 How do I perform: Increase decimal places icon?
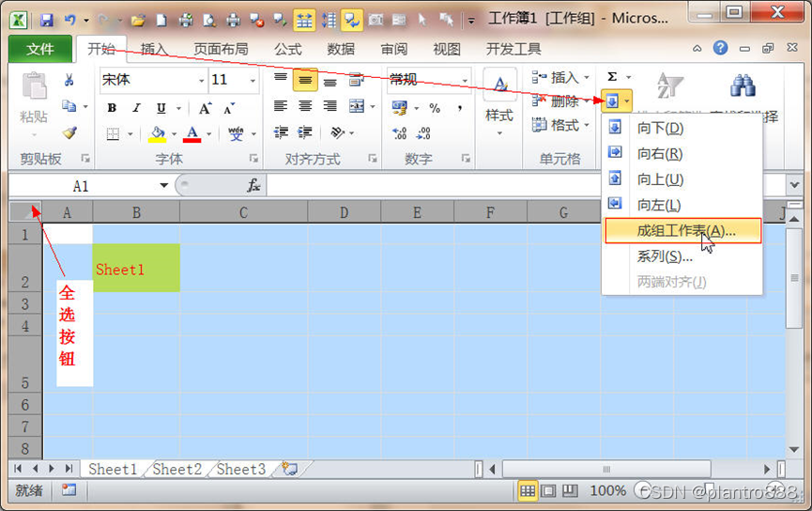pyautogui.click(x=399, y=133)
